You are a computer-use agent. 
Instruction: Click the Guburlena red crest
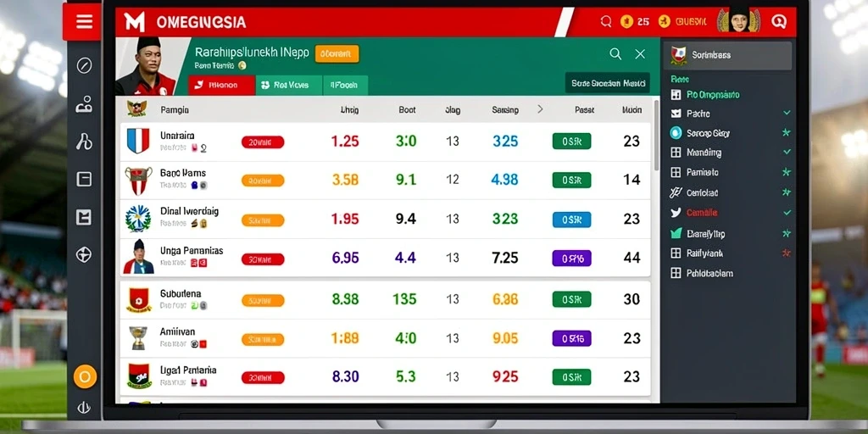click(138, 299)
